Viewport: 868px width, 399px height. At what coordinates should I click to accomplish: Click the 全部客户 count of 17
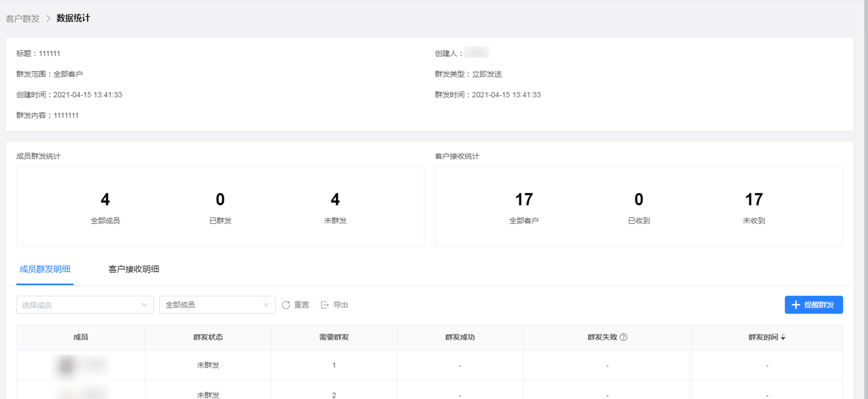click(x=524, y=200)
